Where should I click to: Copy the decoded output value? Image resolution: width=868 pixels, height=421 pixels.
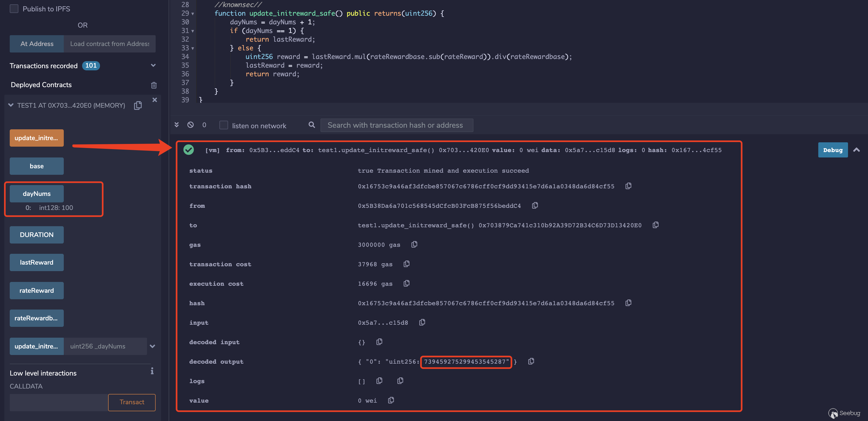coord(531,361)
